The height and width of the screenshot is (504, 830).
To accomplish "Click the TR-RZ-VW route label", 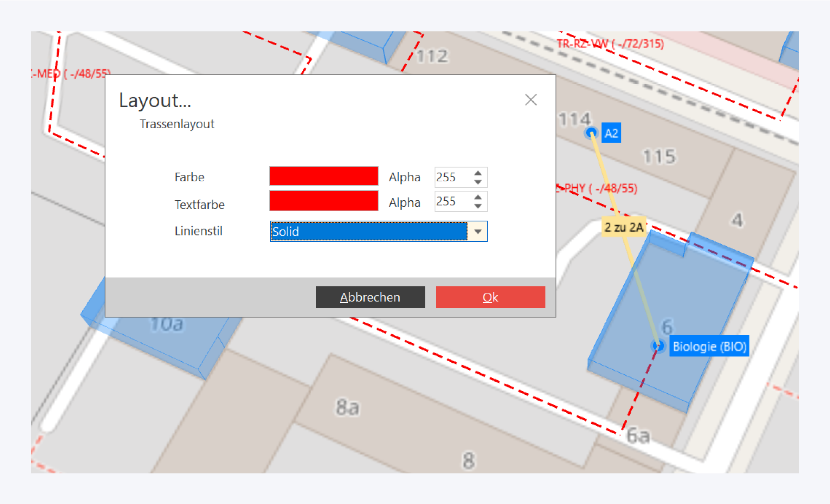I will [x=610, y=44].
